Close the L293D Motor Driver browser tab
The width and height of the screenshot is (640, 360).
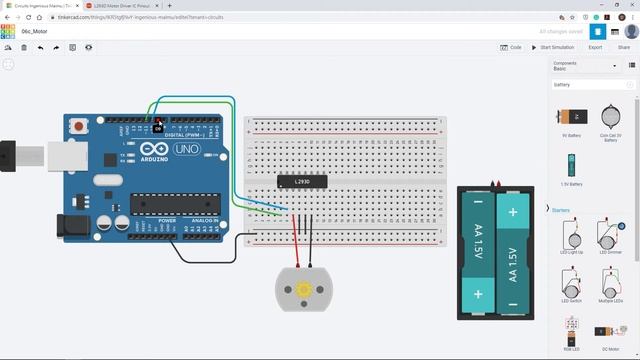[157, 6]
